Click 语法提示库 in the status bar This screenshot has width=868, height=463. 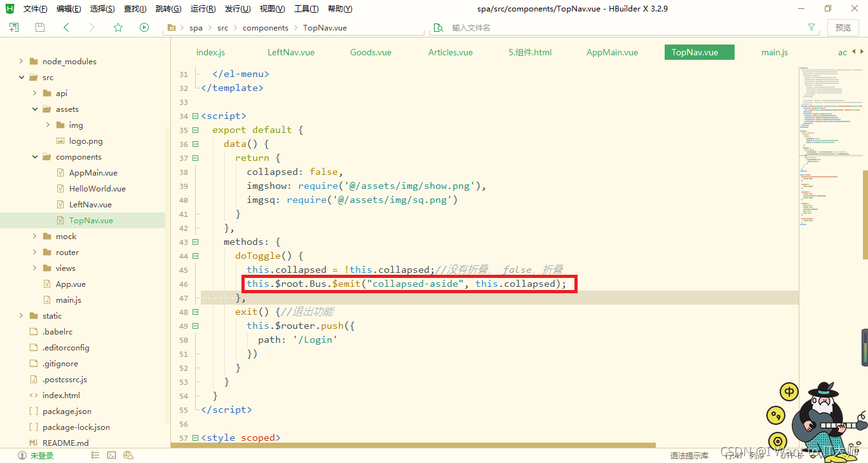point(689,456)
